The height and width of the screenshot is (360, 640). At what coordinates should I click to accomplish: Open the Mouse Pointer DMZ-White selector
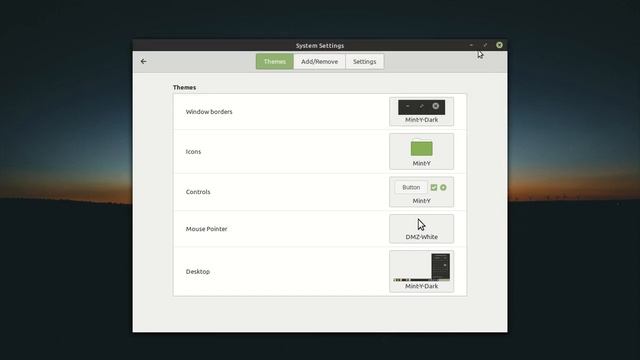point(421,229)
